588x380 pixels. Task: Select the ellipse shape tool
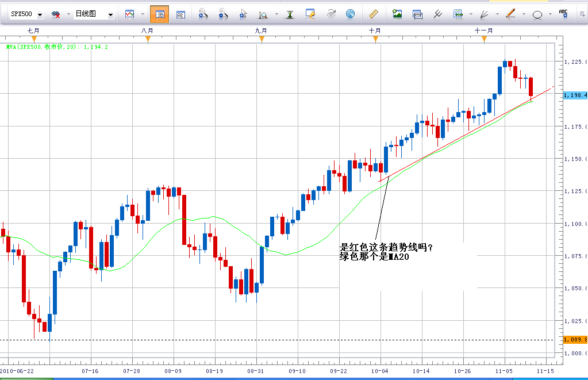click(537, 15)
